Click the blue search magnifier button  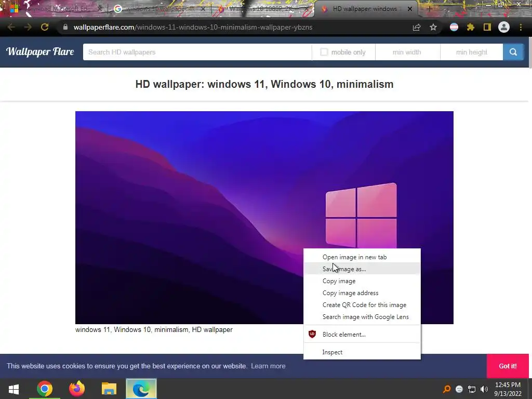point(513,52)
